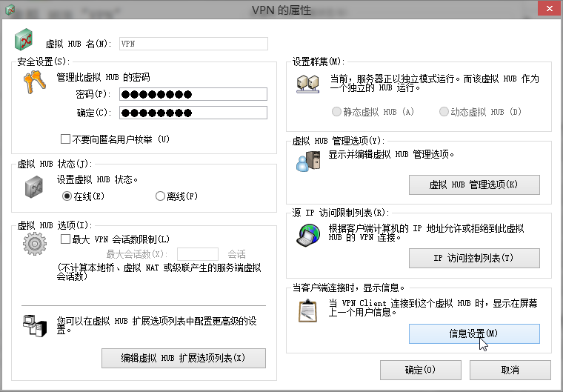Viewport: 563px width, 392px height.
Task: Click the server cluster icon in 设置群集
Action: 307,84
